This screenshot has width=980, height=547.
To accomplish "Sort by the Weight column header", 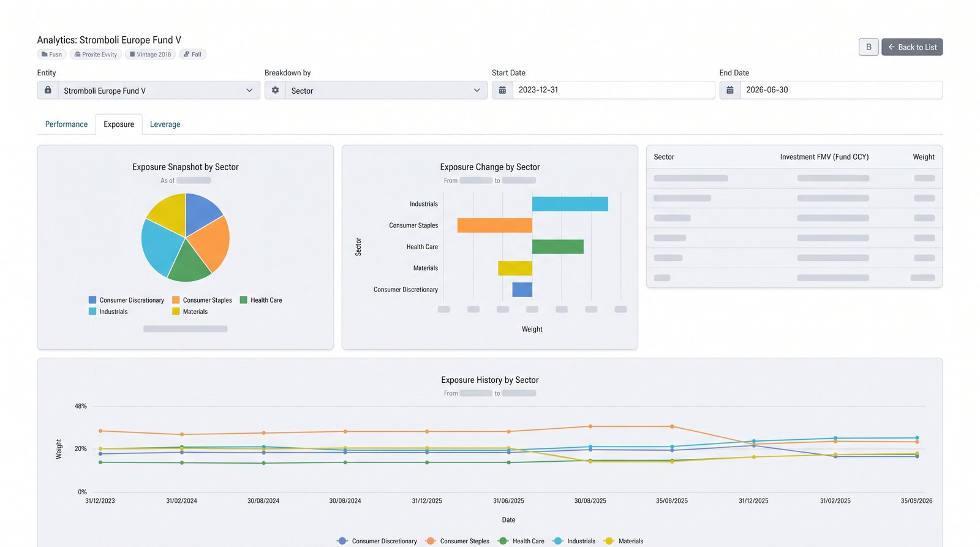I will [x=924, y=157].
